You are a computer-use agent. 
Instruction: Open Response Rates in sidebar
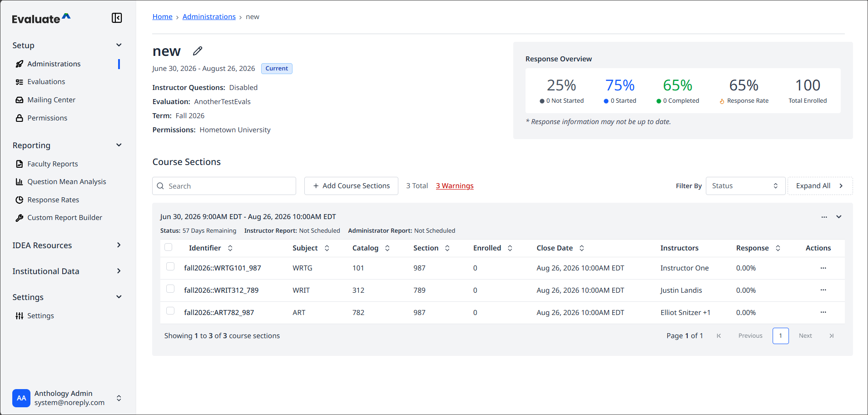pyautogui.click(x=53, y=200)
